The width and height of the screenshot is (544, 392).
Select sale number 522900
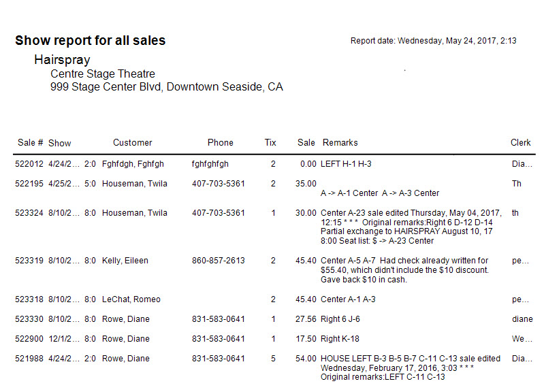29,339
